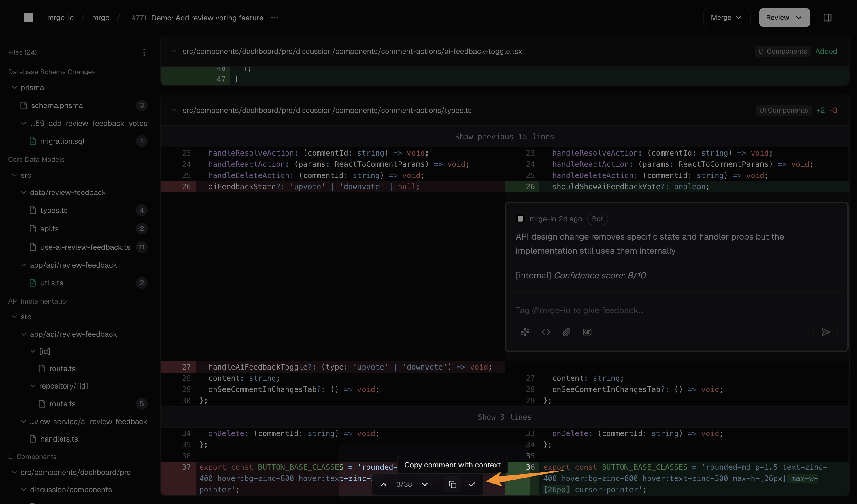Go to previous comment with up chevron
Screen dimensions: 857x504
[x=384, y=484]
